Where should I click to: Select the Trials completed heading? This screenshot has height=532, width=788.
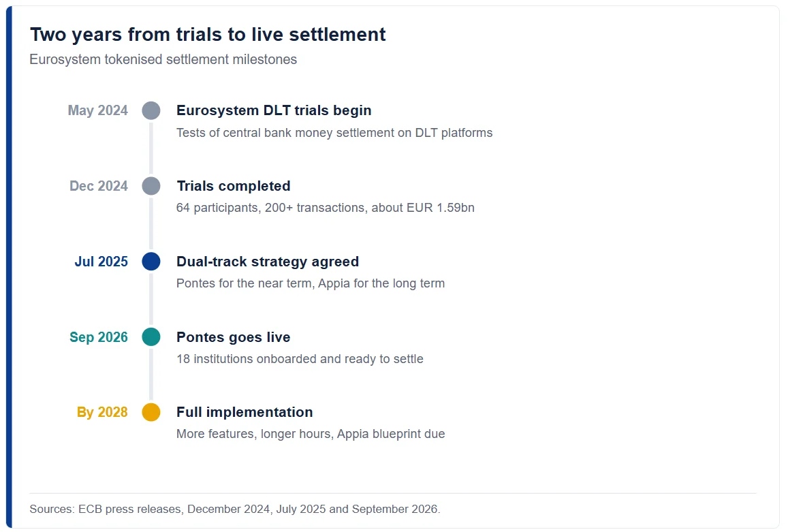coord(233,186)
